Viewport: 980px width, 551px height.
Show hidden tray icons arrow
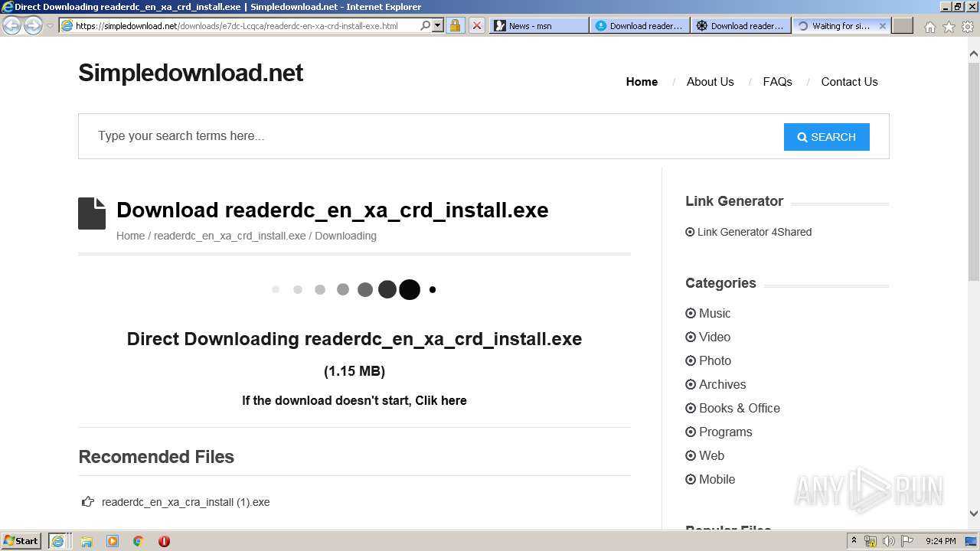coord(854,541)
